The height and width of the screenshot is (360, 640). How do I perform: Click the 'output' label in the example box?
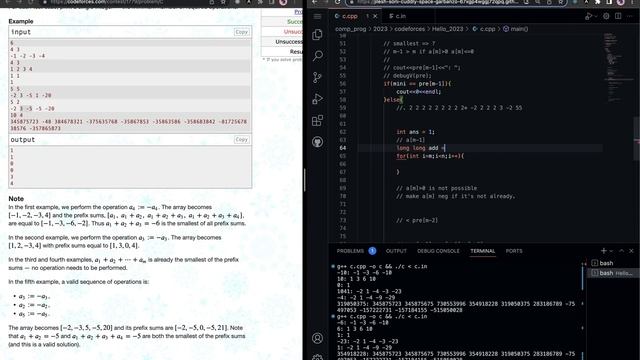click(x=23, y=140)
